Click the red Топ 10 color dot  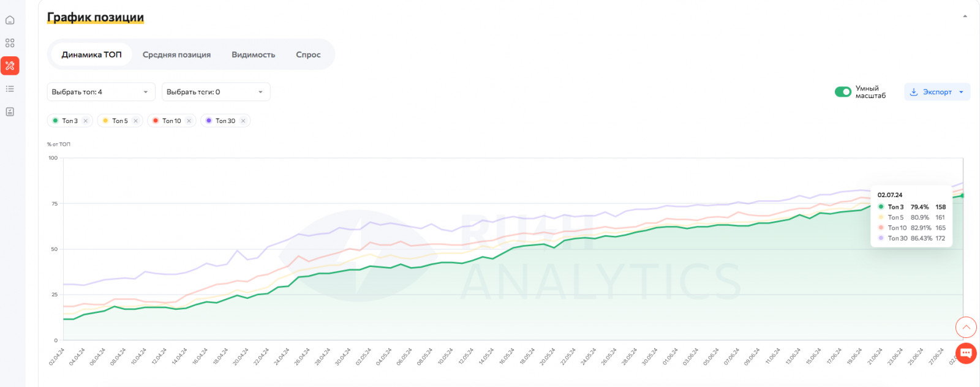pos(156,121)
